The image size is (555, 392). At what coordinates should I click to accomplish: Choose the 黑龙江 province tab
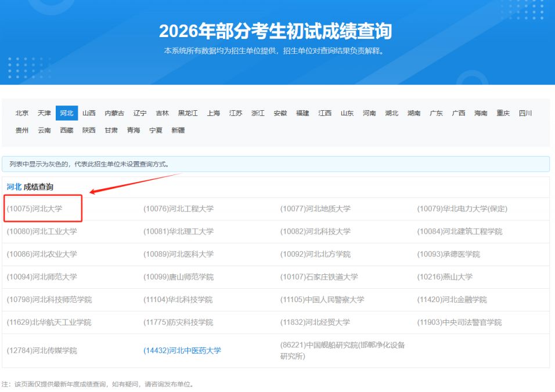(188, 113)
